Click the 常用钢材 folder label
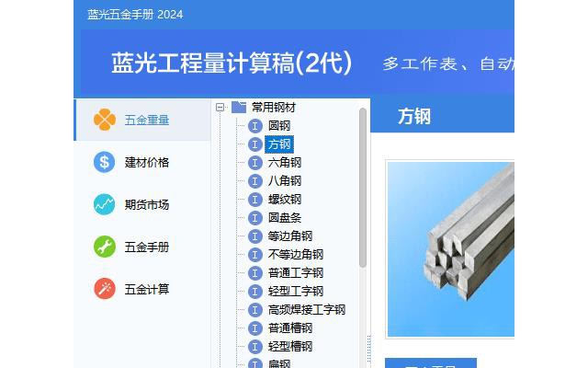588x368 pixels. (274, 108)
